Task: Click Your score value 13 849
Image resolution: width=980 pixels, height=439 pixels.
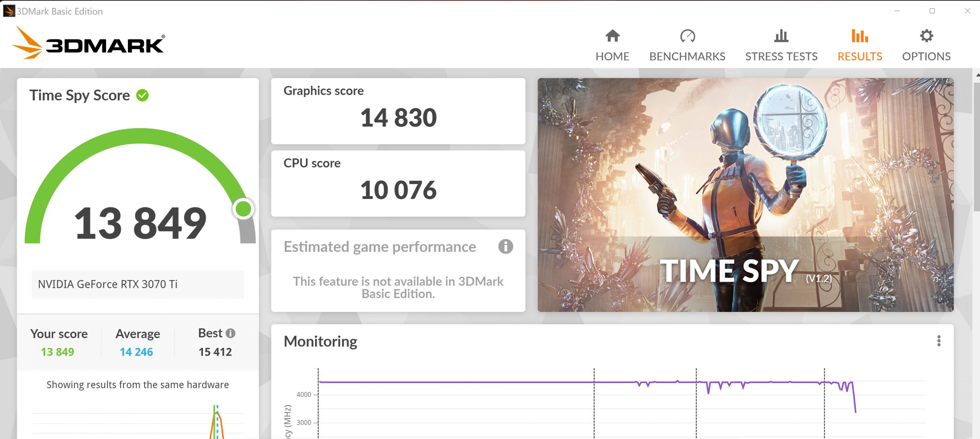Action: click(x=57, y=352)
